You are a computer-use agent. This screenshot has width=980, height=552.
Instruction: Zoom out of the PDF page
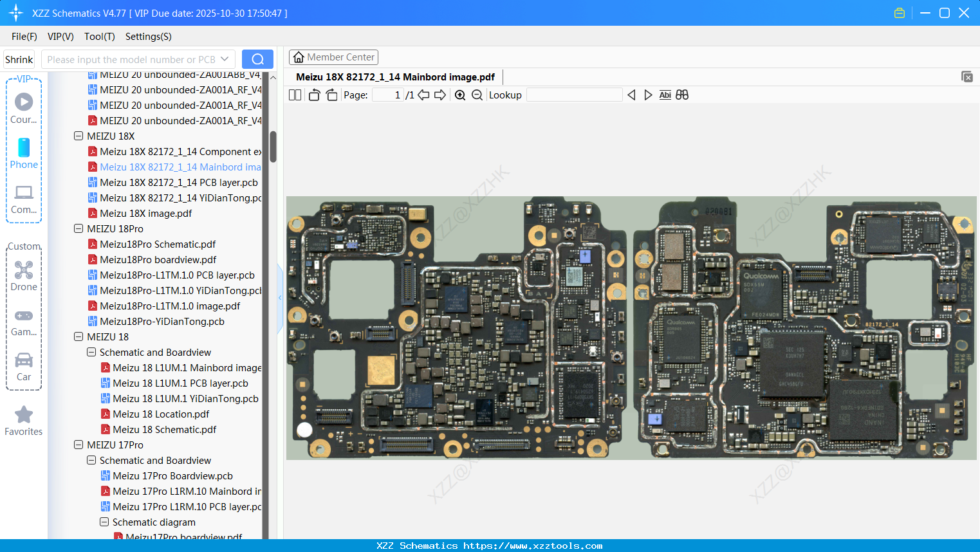coord(477,95)
